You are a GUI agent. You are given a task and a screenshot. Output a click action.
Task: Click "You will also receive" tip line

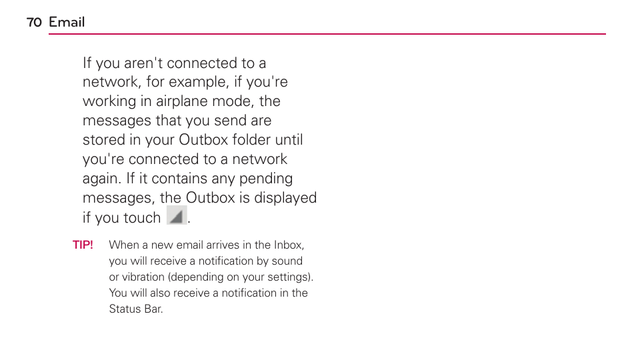coord(159,293)
